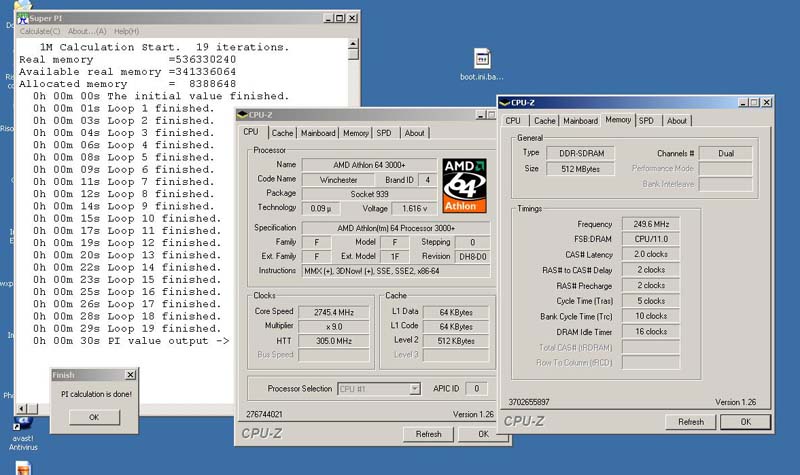
Task: Click Refresh in CPU-Z CPU window
Action: coord(428,434)
